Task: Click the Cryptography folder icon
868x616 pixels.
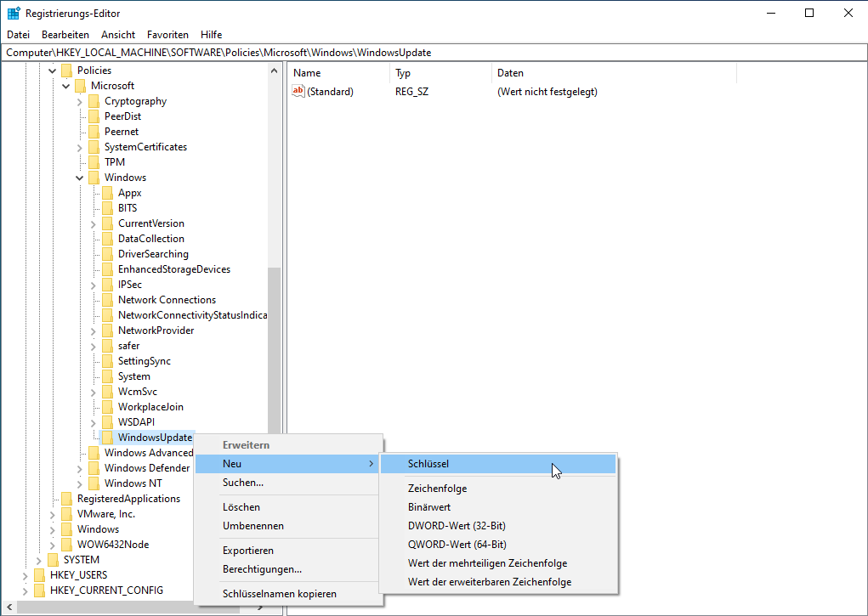Action: point(94,101)
